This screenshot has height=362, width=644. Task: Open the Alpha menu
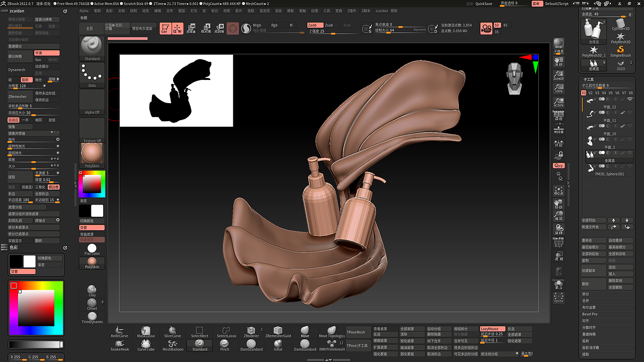pyautogui.click(x=84, y=11)
